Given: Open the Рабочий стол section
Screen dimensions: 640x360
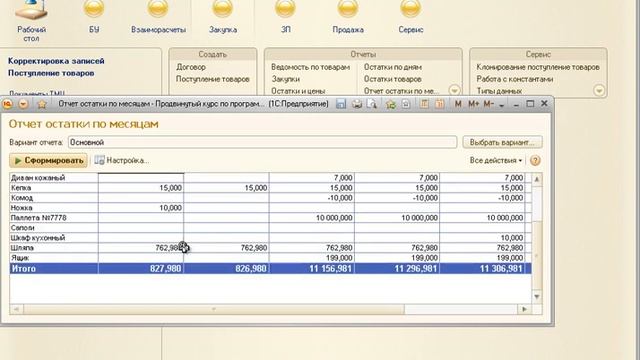Looking at the screenshot, I should pyautogui.click(x=31, y=20).
